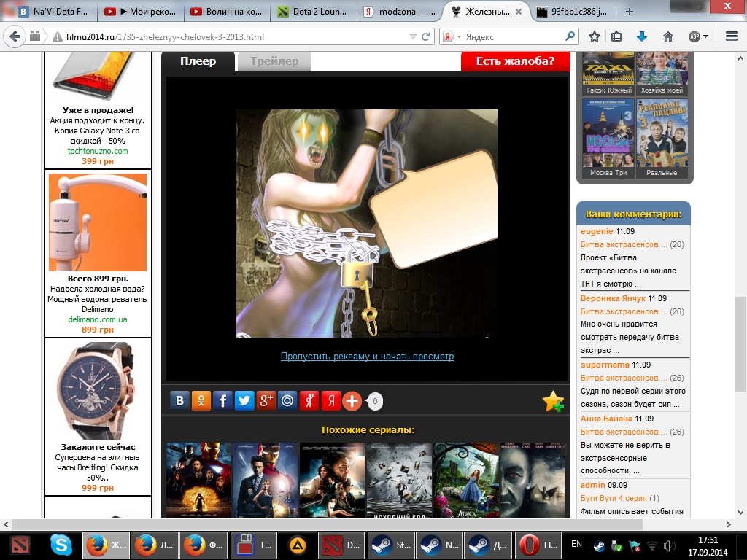
Task: Bookmark this page with the toolbar star
Action: click(x=594, y=36)
